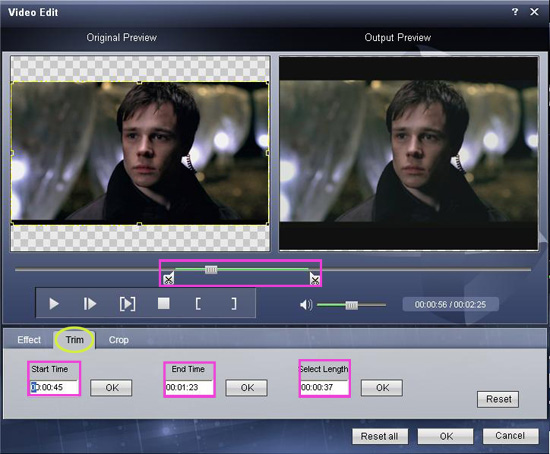Stop video playback
Viewport: 550px width, 454px height.
pyautogui.click(x=163, y=303)
